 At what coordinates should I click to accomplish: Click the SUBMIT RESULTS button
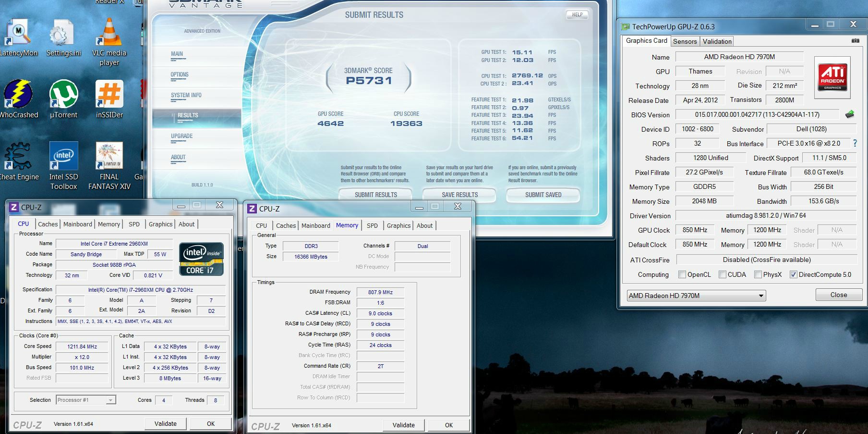[375, 195]
